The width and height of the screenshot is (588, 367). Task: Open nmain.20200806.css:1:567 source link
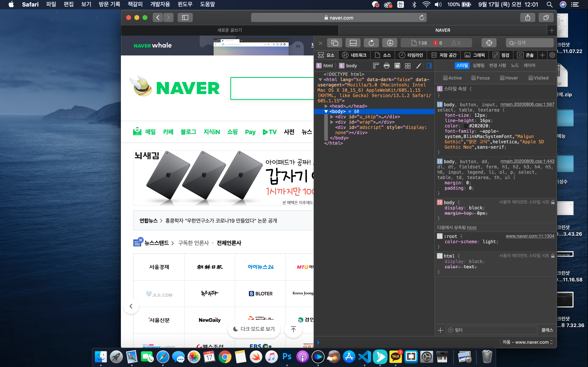coord(527,104)
